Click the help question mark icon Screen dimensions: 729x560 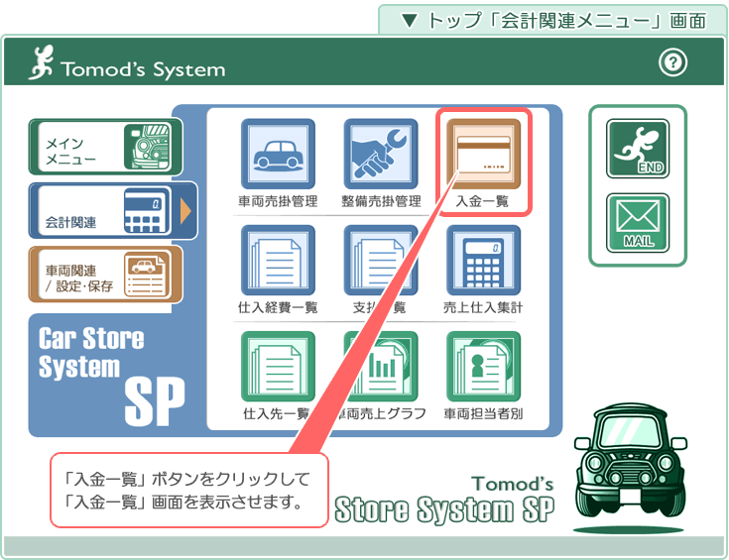(672, 62)
